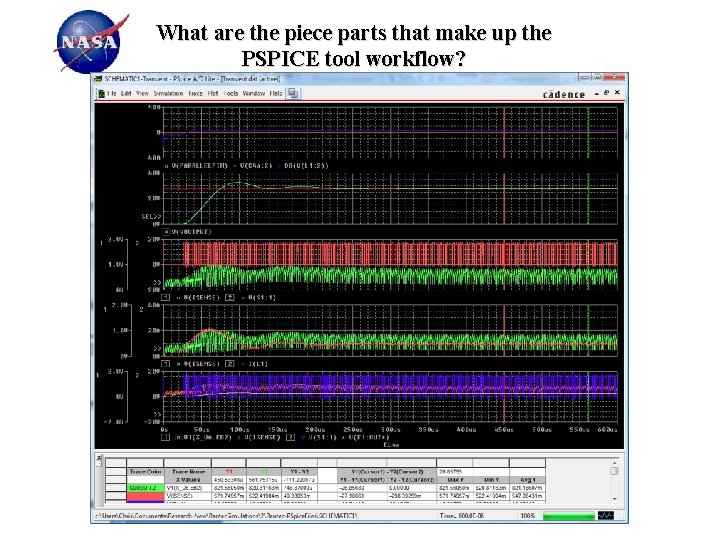
Task: Open the Help menu
Action: (x=276, y=93)
